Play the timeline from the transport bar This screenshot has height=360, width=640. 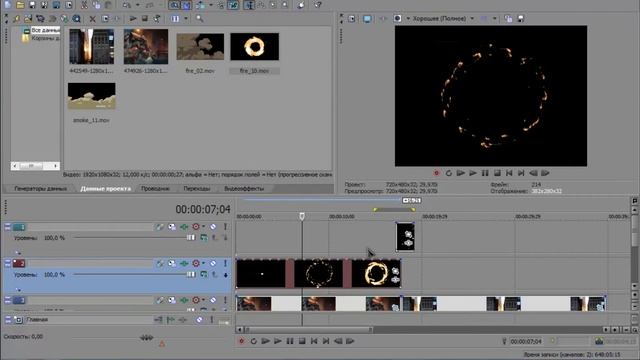(278, 341)
